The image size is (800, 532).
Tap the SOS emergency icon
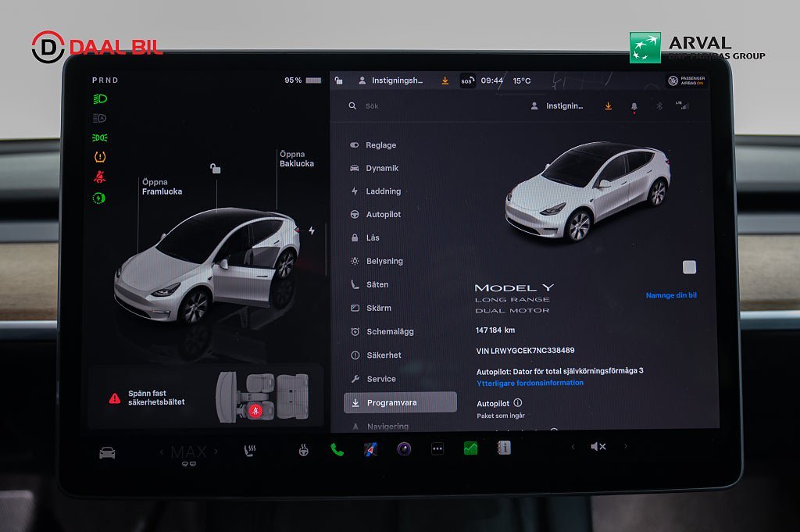[x=467, y=80]
